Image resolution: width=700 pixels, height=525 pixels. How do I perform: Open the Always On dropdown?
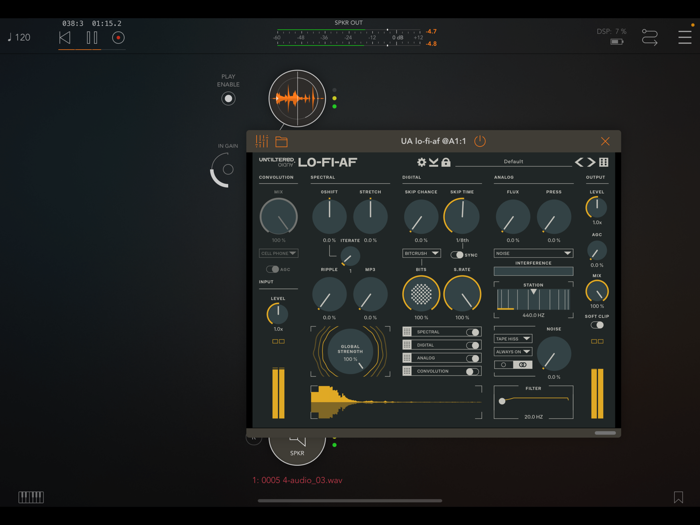pos(513,352)
